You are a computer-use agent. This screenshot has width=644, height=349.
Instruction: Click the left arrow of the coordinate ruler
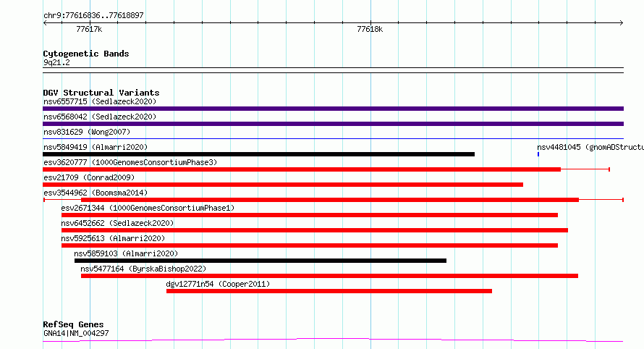45,23
